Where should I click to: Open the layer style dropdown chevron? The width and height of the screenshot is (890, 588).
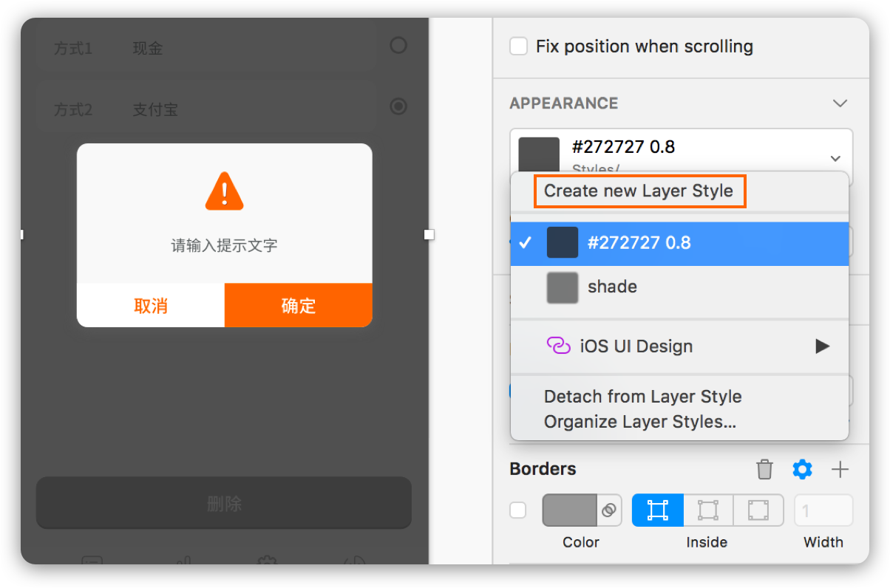click(x=835, y=158)
